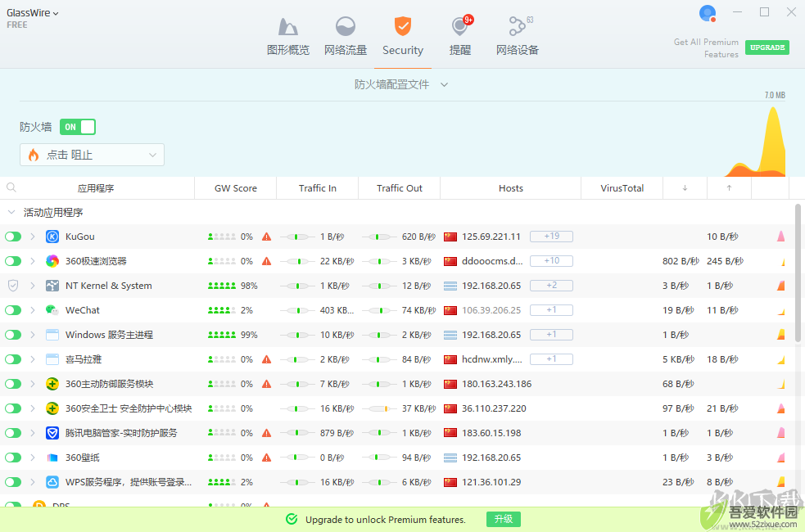805x532 pixels.
Task: Toggle firewall switch for WeChat
Action: (x=13, y=310)
